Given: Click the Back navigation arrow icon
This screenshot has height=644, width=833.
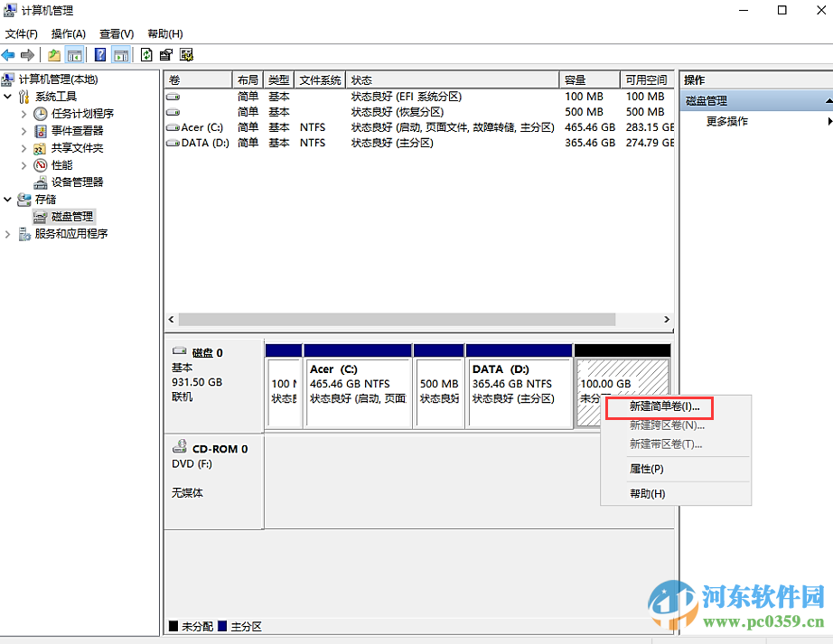Looking at the screenshot, I should pos(9,54).
